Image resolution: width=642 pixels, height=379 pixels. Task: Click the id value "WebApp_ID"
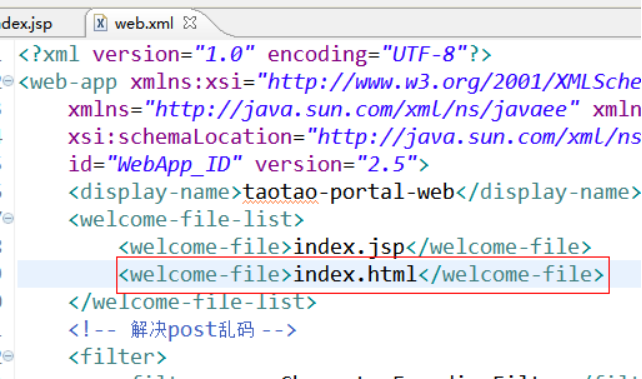(174, 165)
